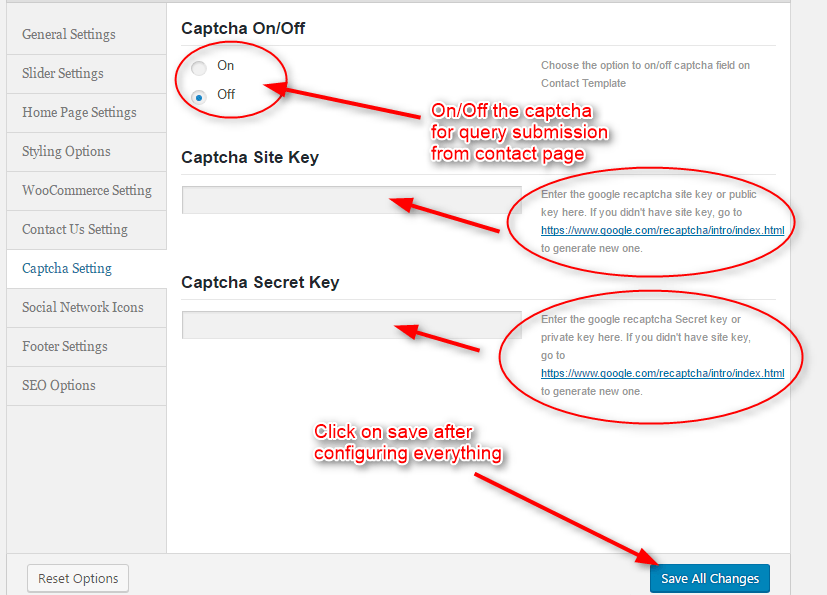Open the General Settings tab
The height and width of the screenshot is (595, 827).
69,34
